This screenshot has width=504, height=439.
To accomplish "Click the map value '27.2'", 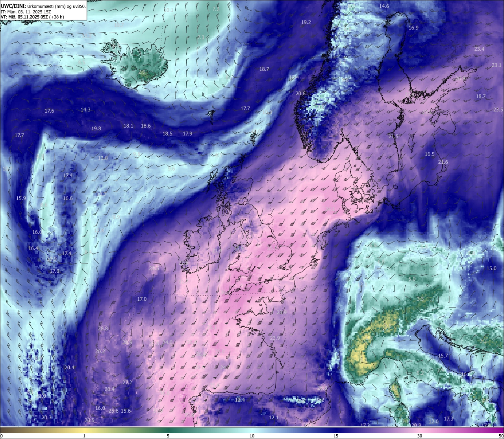I will coord(127,383).
